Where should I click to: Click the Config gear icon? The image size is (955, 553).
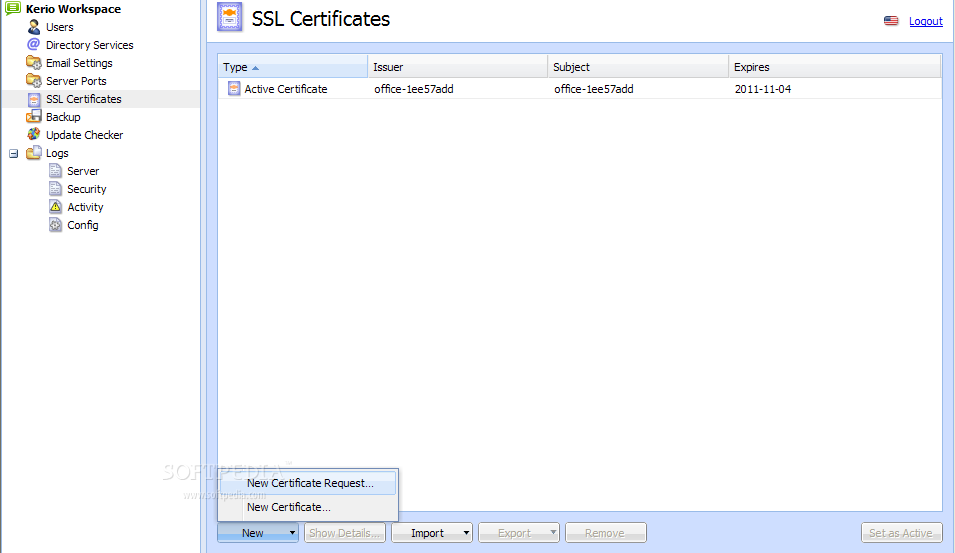click(55, 225)
